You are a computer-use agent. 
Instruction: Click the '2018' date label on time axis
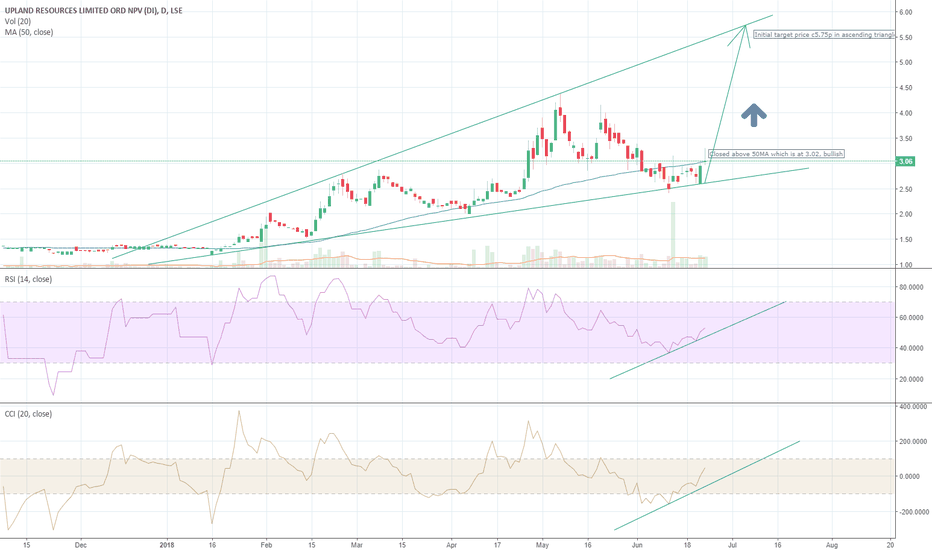[168, 545]
